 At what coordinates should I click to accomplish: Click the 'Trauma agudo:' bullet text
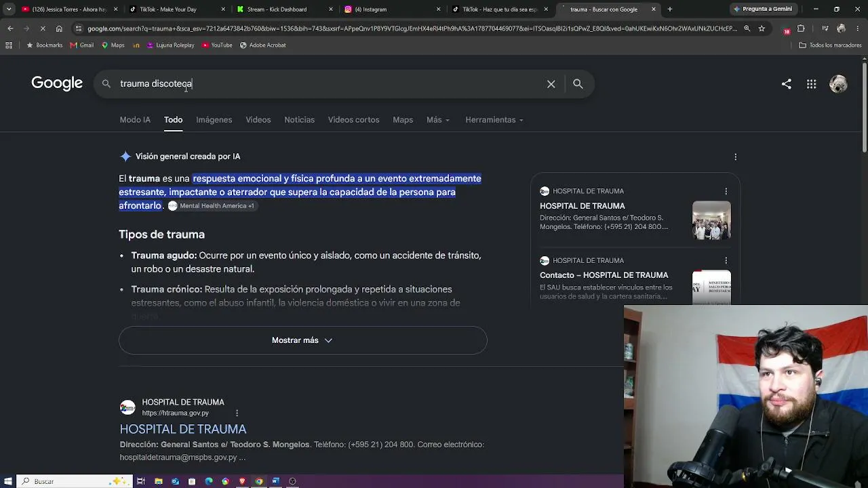164,256
